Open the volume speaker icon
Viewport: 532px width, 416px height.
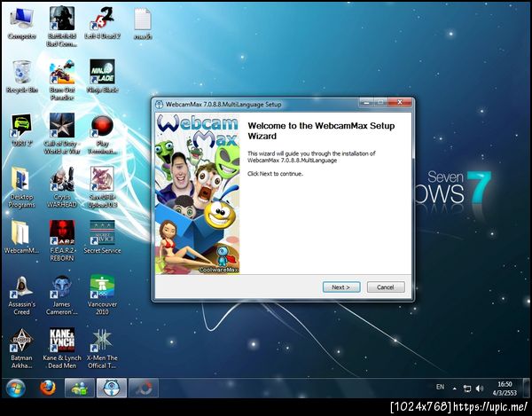480,389
